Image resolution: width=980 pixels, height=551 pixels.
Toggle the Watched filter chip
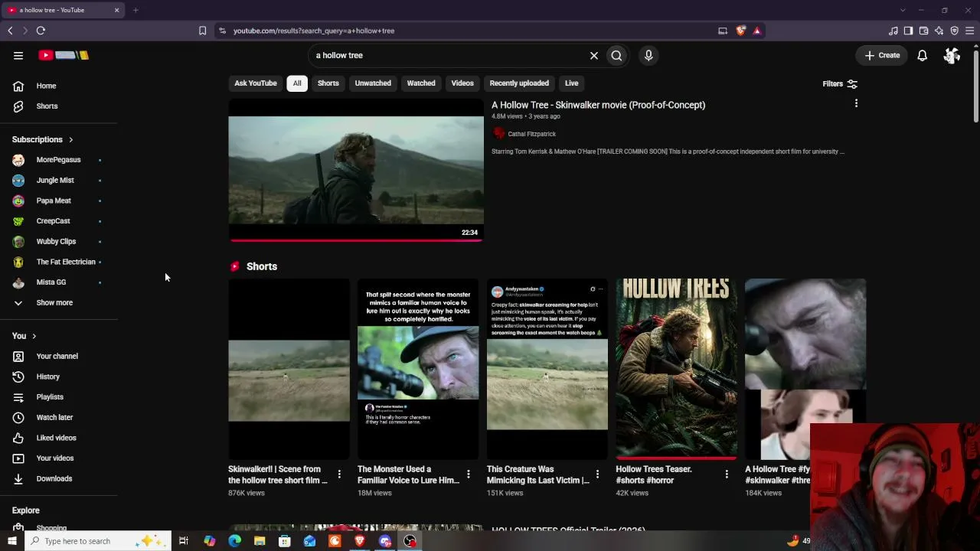pyautogui.click(x=421, y=83)
